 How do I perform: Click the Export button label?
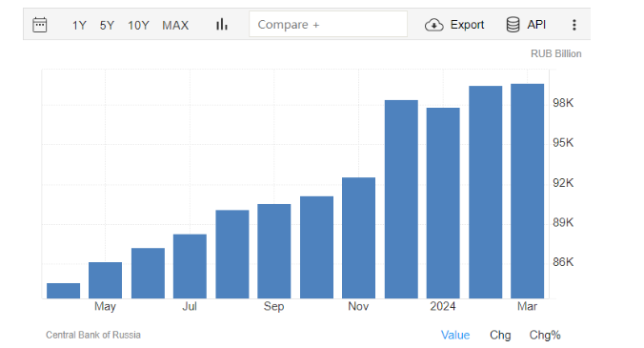point(467,25)
